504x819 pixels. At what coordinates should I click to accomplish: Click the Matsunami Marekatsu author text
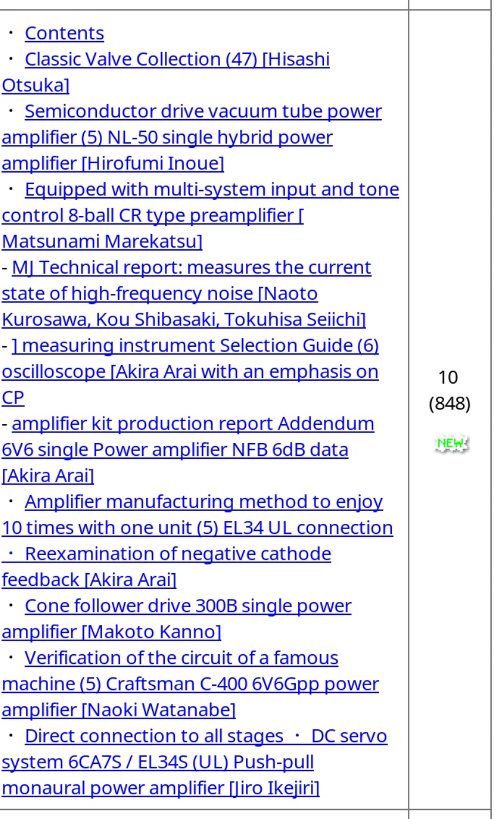pyautogui.click(x=102, y=241)
